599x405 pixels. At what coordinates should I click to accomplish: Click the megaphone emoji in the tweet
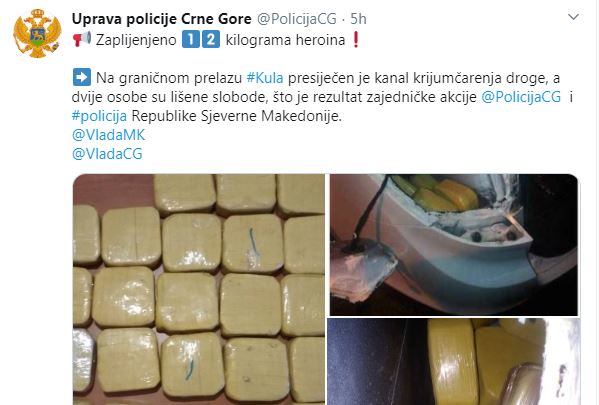(x=82, y=39)
